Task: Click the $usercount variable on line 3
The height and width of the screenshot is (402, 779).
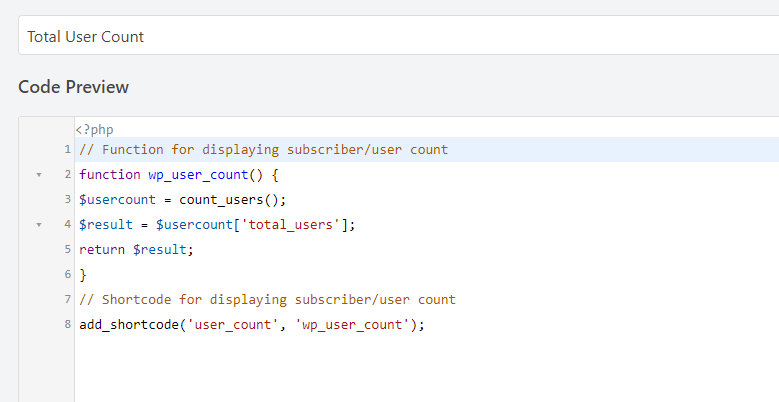Action: 117,200
